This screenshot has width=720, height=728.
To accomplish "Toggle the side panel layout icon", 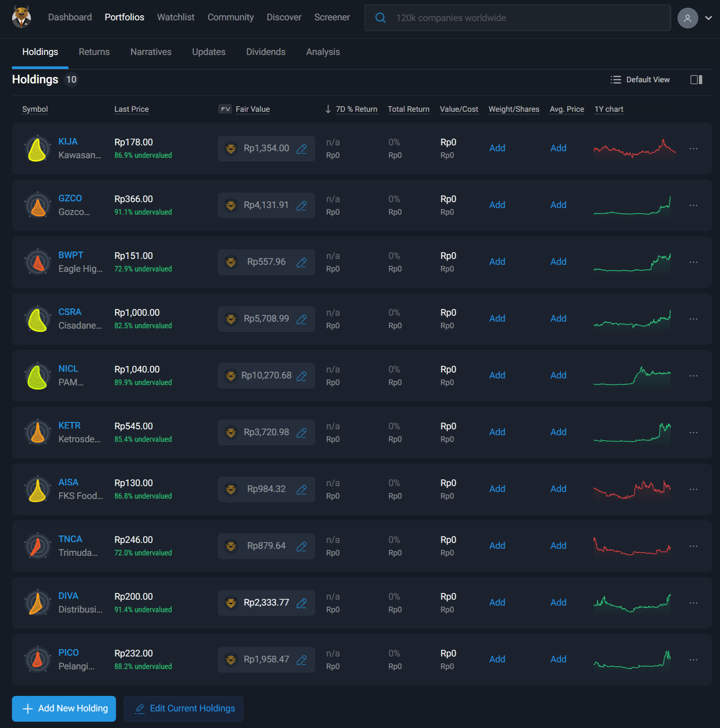I will 696,80.
